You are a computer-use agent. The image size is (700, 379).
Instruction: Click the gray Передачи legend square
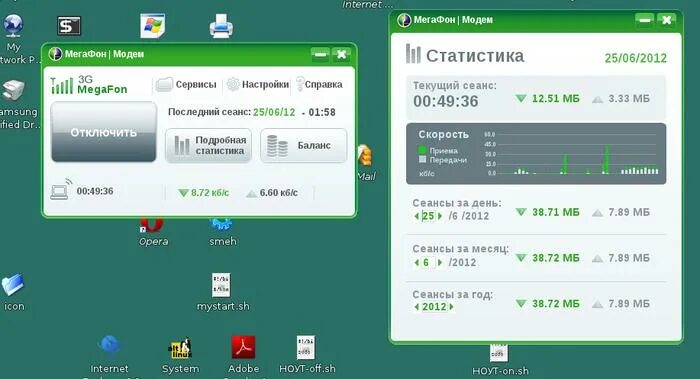pyautogui.click(x=422, y=159)
